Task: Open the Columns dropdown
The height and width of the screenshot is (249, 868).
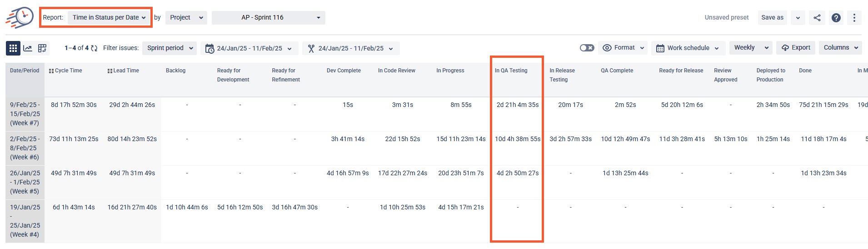Action: [x=840, y=48]
